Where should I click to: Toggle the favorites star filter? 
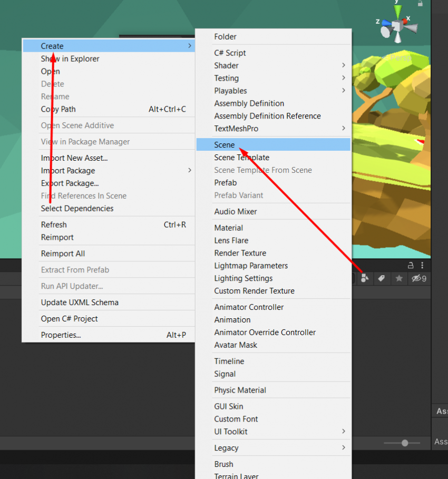pos(398,278)
